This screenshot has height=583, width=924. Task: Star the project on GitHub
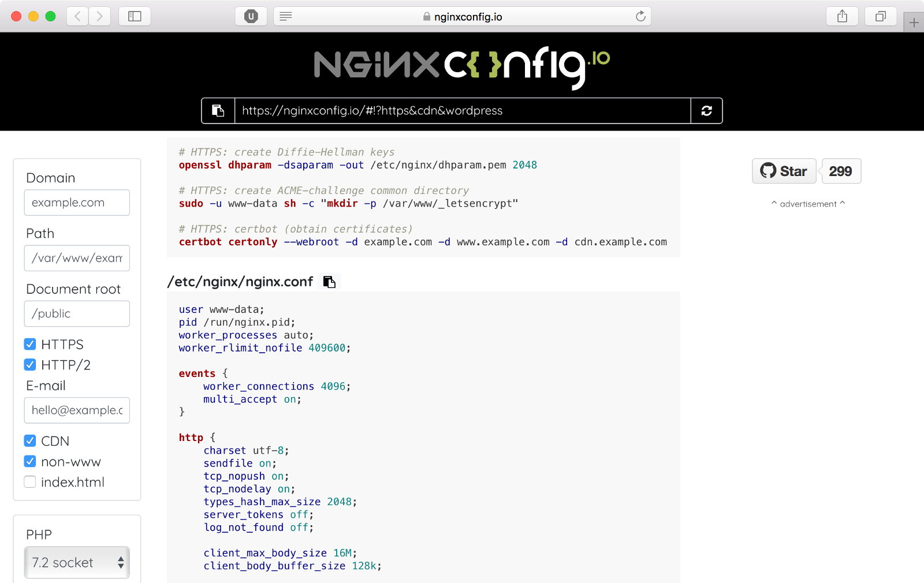coord(784,171)
